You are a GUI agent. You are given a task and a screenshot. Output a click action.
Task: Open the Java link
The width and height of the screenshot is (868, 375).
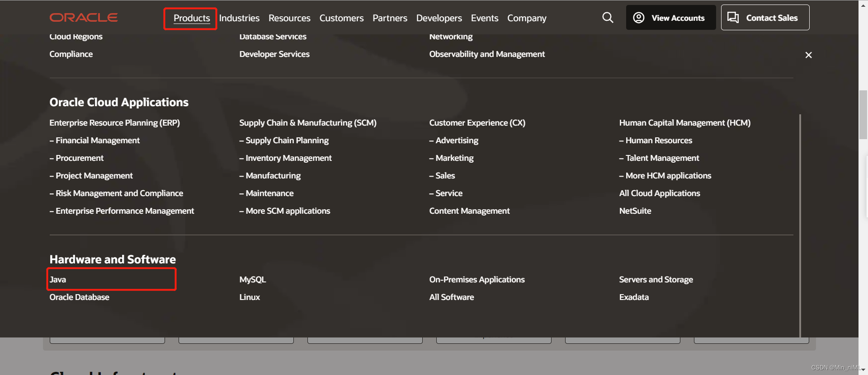[57, 280]
